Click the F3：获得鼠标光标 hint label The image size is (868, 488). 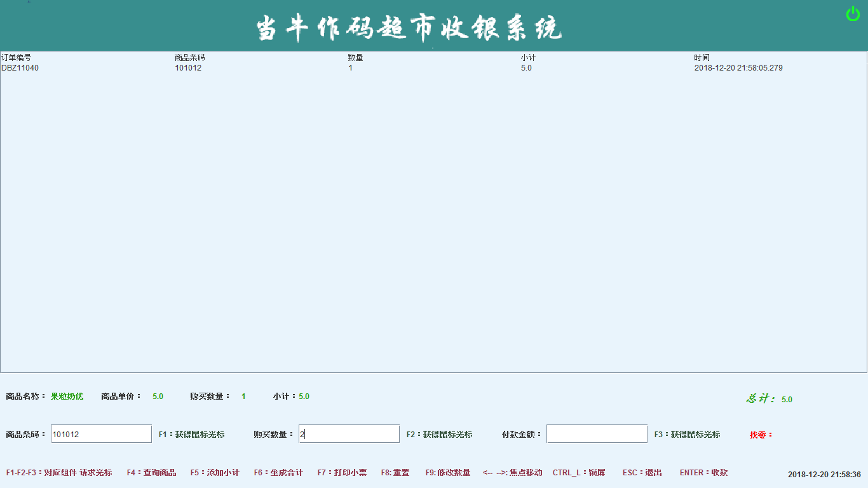point(687,435)
